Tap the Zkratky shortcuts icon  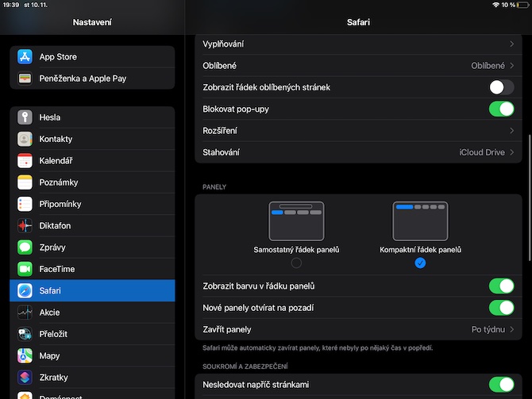(25, 378)
